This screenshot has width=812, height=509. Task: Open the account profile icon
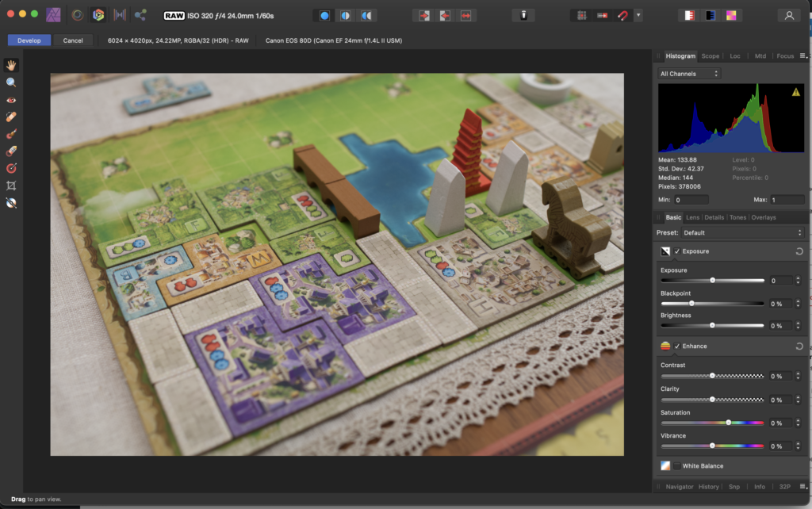pyautogui.click(x=789, y=16)
